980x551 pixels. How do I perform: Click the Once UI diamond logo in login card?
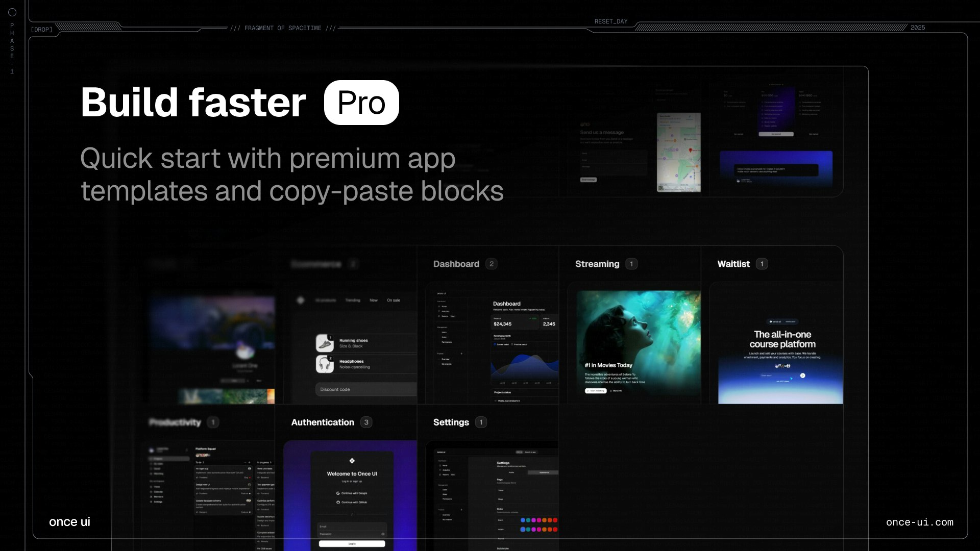click(x=352, y=461)
